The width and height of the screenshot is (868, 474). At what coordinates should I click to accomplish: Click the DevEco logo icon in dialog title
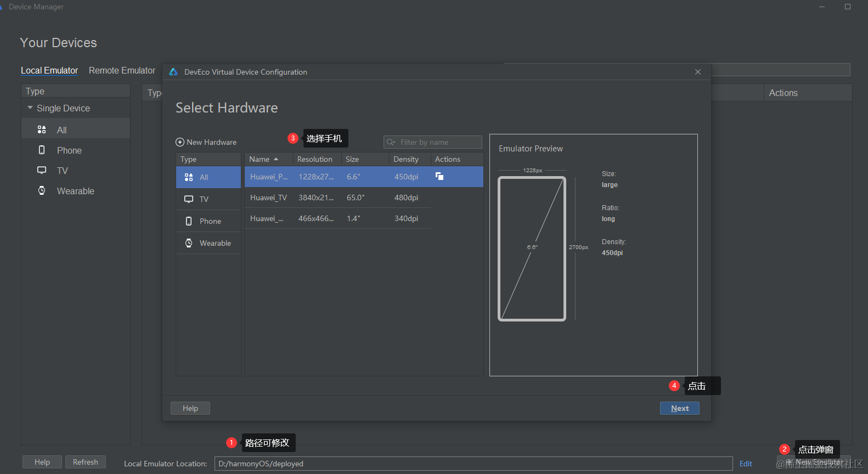pos(173,72)
